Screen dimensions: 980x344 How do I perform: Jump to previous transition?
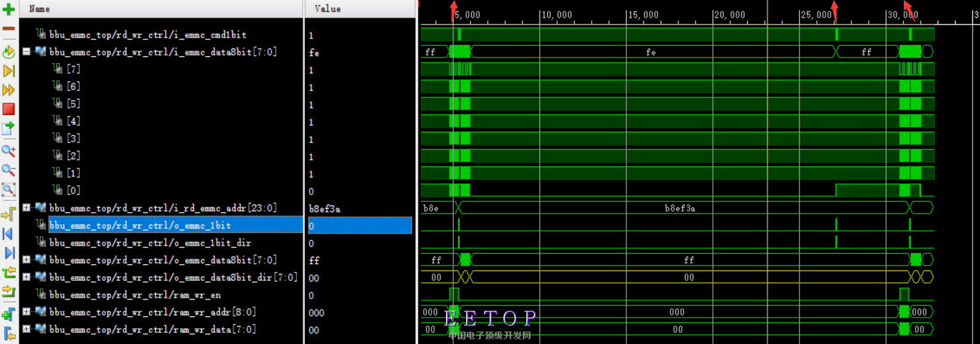click(8, 272)
